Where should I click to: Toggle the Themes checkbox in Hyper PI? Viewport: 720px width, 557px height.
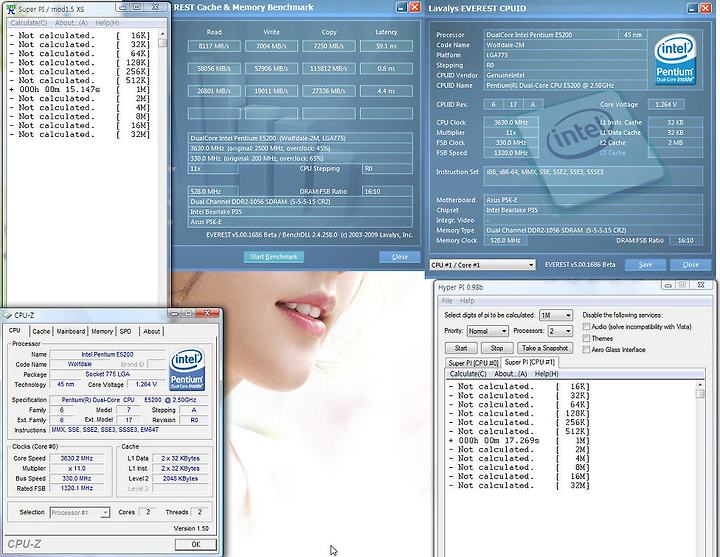pos(586,338)
